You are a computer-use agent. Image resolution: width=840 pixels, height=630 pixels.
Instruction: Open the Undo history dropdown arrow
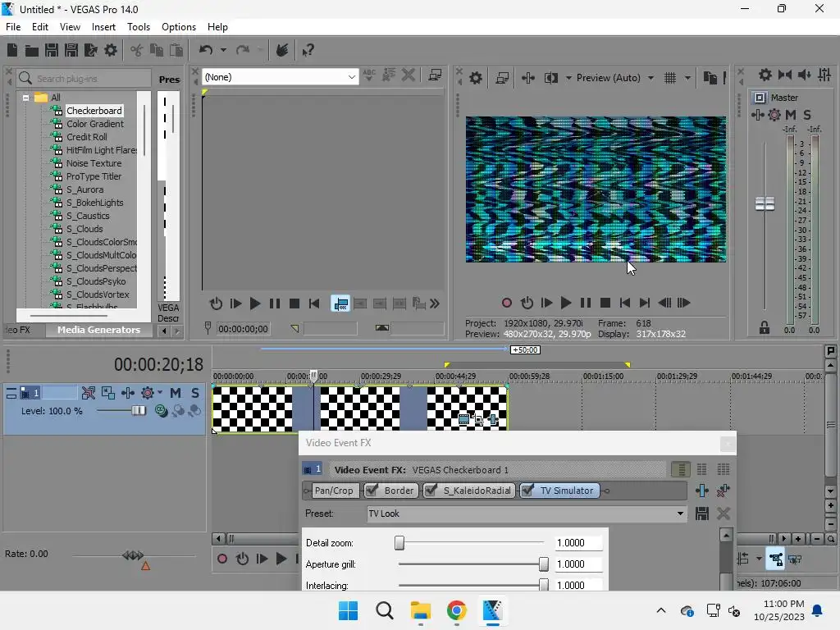223,50
